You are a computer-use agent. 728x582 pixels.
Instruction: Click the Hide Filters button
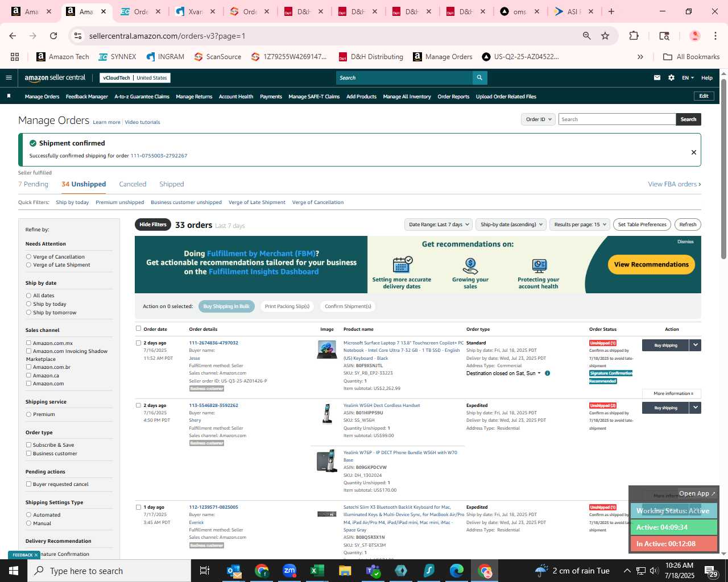pos(153,225)
